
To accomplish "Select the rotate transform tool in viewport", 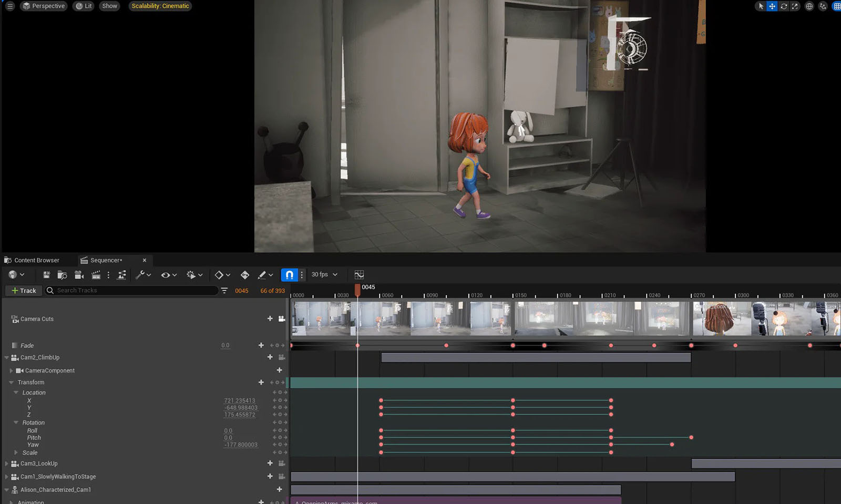I will tap(784, 6).
